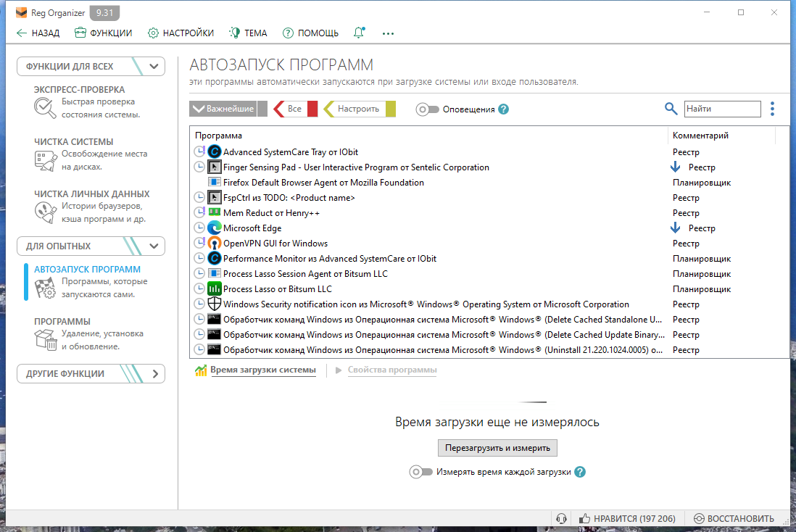The image size is (796, 532).
Task: Click the Microsoft Edge logo icon
Action: click(215, 228)
